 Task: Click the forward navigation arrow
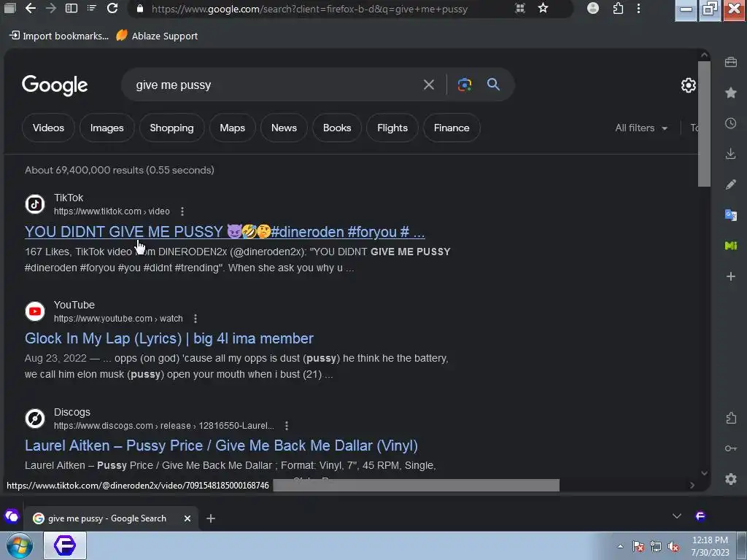point(51,8)
